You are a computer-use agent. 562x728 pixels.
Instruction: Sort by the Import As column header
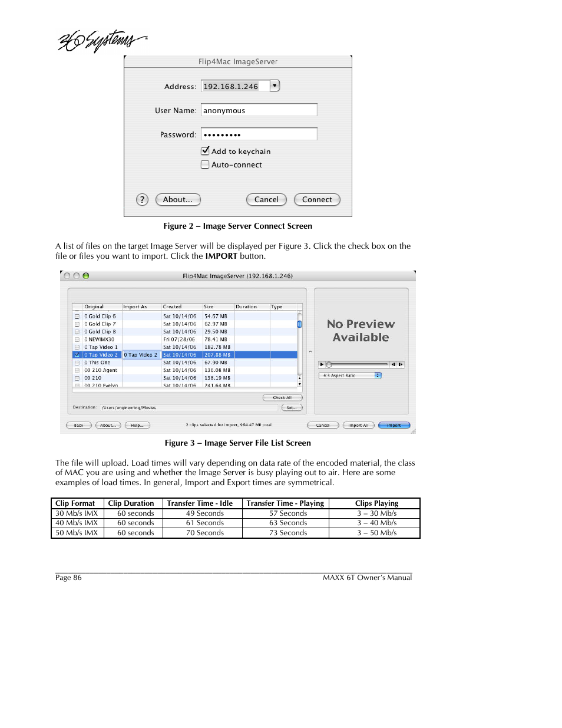(141, 307)
